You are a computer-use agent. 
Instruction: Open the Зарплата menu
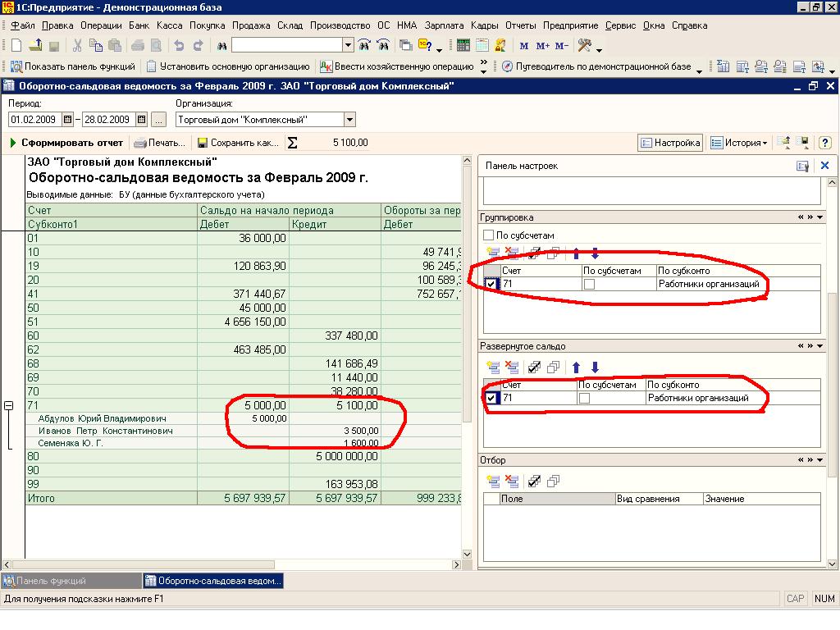pos(444,25)
